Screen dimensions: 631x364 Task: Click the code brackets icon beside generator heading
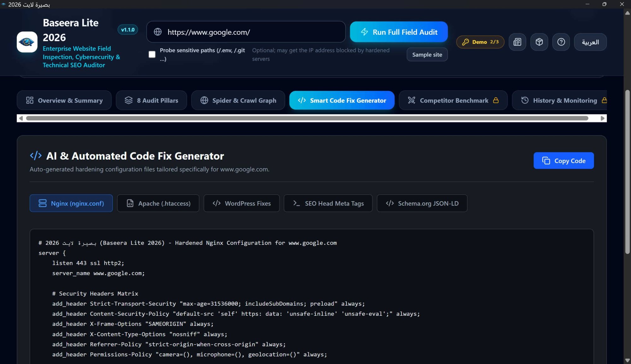[x=36, y=156]
